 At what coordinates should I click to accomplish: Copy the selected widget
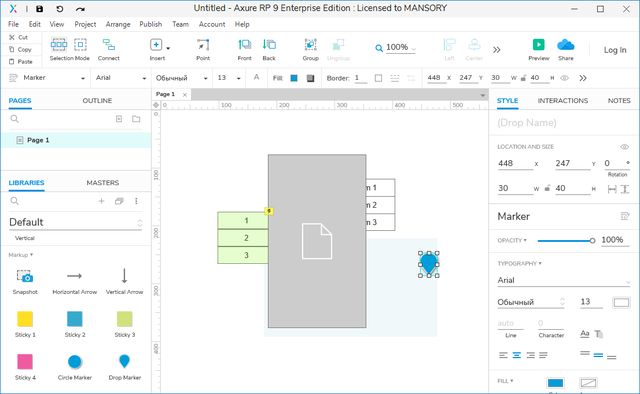(20, 49)
